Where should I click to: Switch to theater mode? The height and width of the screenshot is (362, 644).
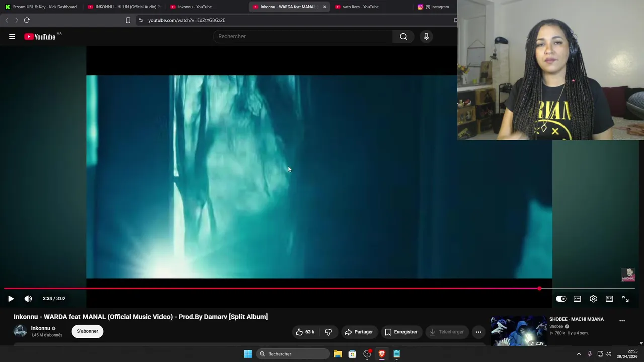[x=609, y=299]
